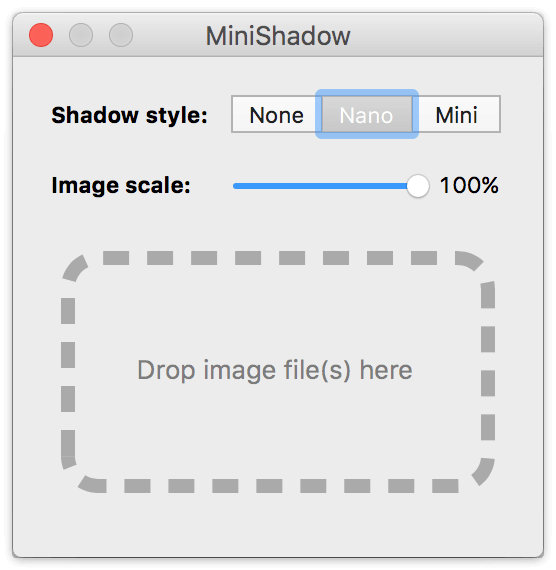Click the 100% scale percentage readout
Screen dimensions: 556x570
pyautogui.click(x=469, y=185)
